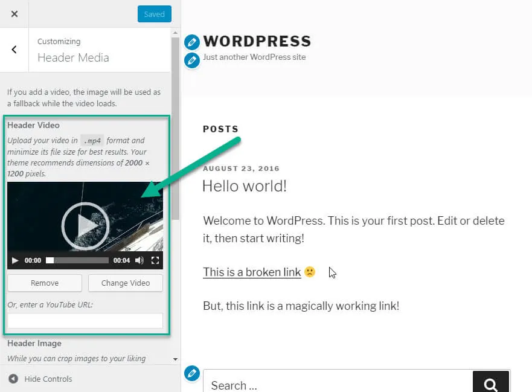
Task: Click the Change Video button
Action: coord(126,283)
